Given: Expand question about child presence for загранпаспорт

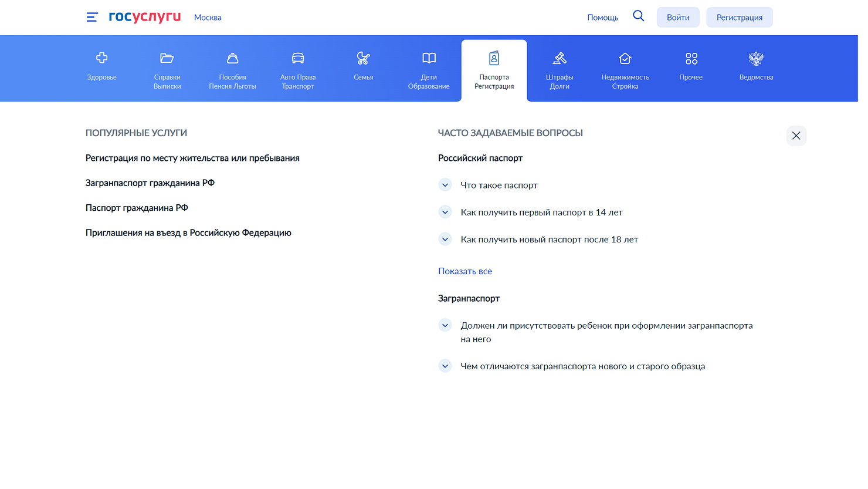Looking at the screenshot, I should (445, 325).
